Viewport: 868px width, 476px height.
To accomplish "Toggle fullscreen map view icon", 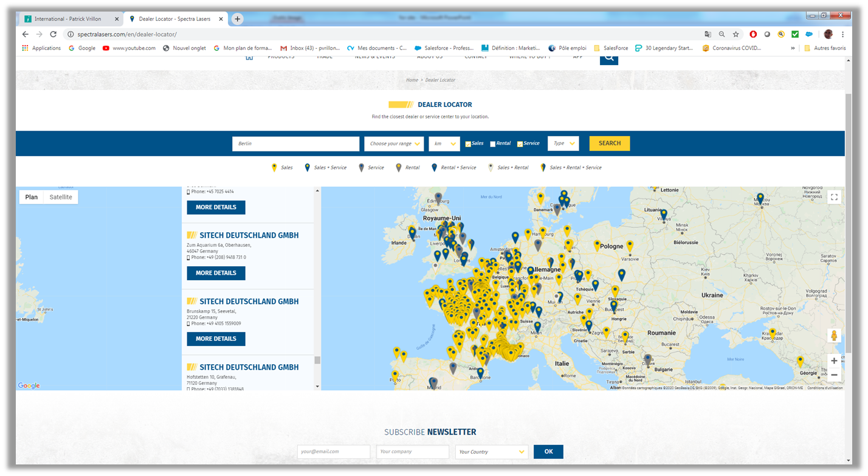I will pyautogui.click(x=834, y=197).
